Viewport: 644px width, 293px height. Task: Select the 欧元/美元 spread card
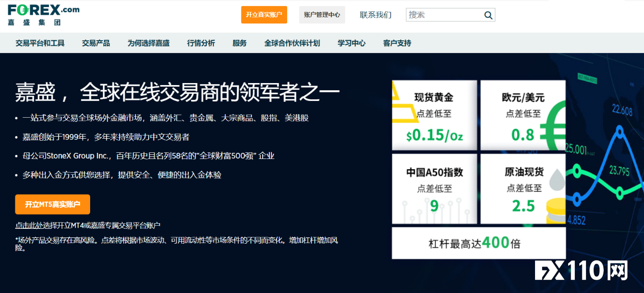(x=523, y=115)
